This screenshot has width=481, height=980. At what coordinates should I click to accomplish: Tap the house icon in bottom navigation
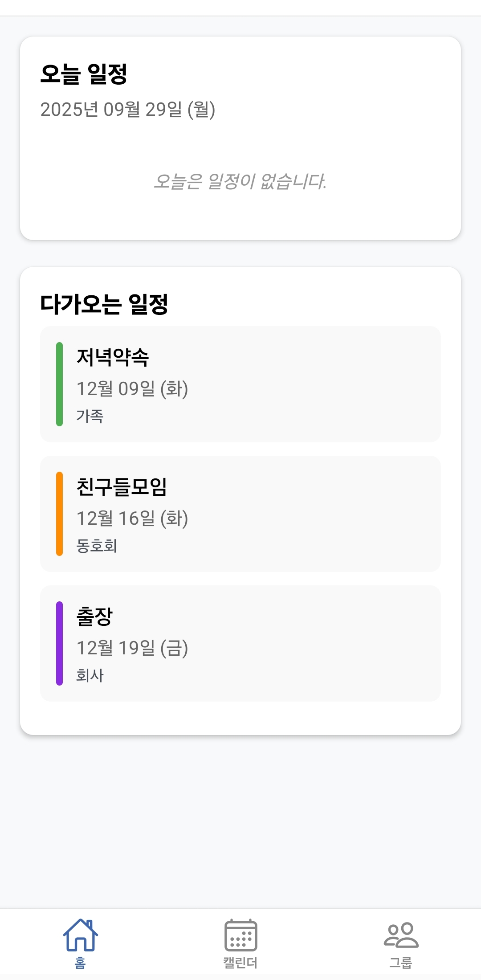80,935
